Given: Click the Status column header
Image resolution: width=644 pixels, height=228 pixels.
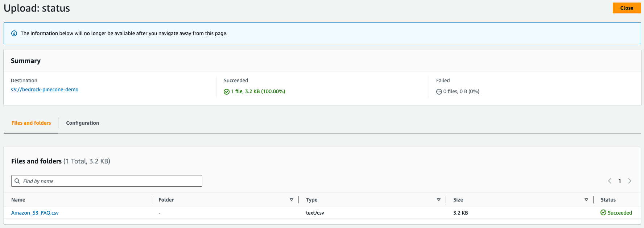Looking at the screenshot, I should coord(608,200).
